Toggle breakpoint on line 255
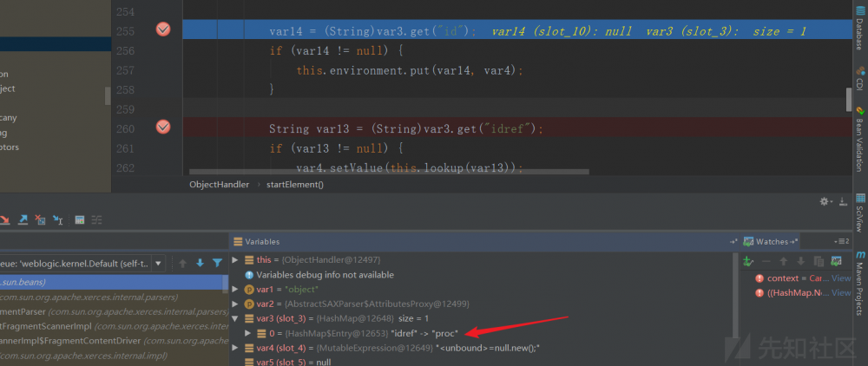The height and width of the screenshot is (366, 868). tap(163, 29)
